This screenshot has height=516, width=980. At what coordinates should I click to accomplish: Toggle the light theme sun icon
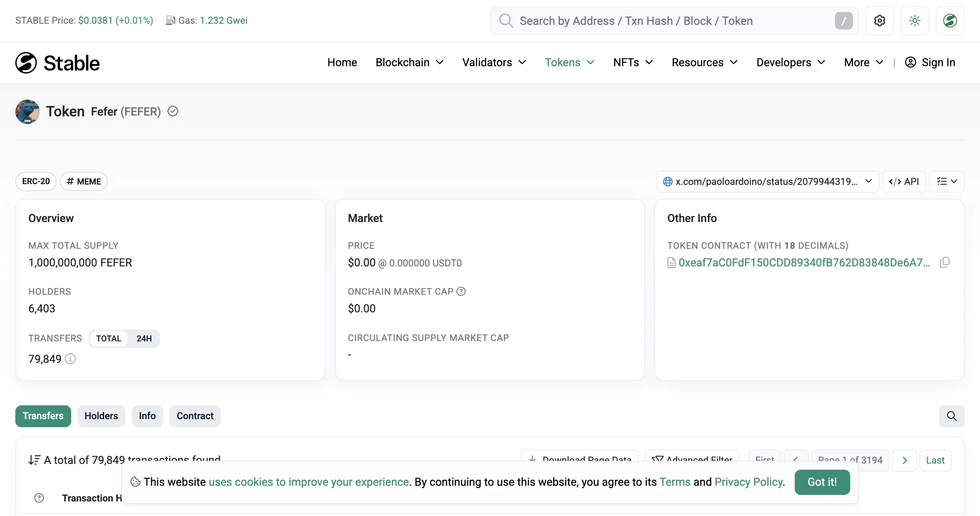click(x=915, y=21)
